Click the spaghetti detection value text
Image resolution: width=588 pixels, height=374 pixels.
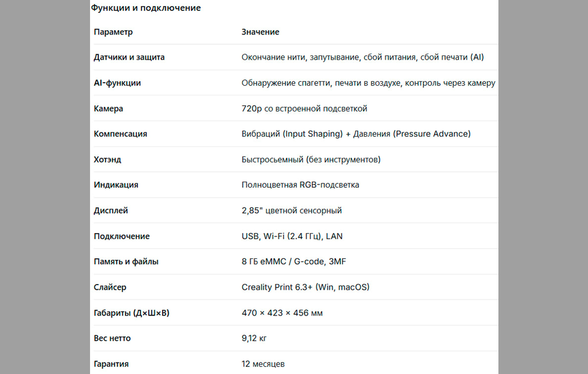(368, 83)
